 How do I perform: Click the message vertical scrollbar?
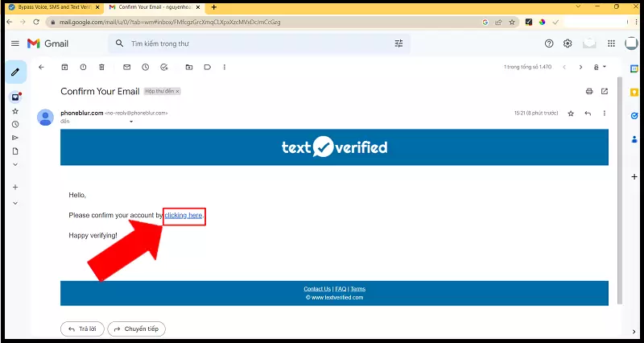point(620,190)
